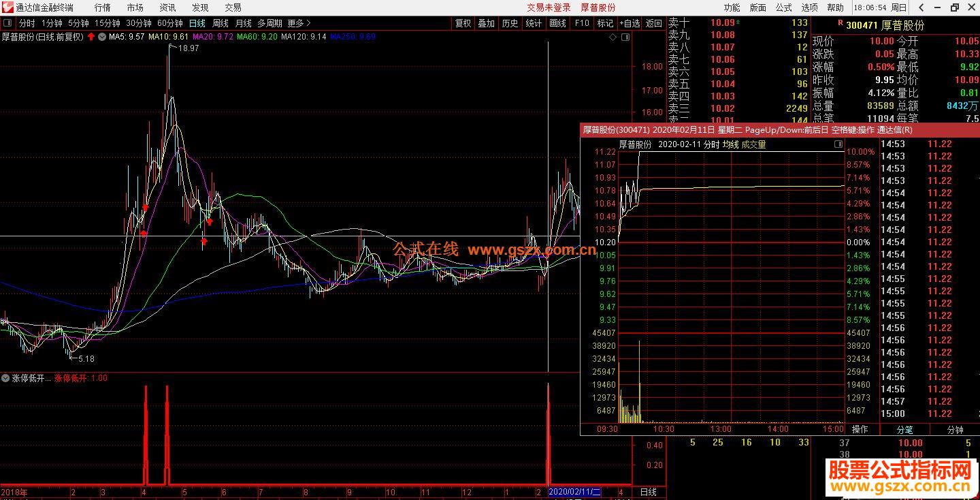Click the 15:00 11.22 tick row
The image size is (980, 500).
tap(930, 413)
